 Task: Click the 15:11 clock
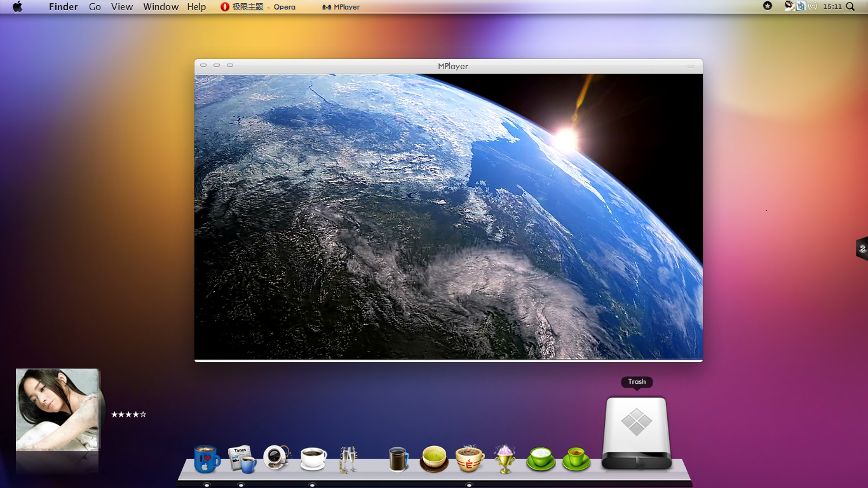click(832, 6)
